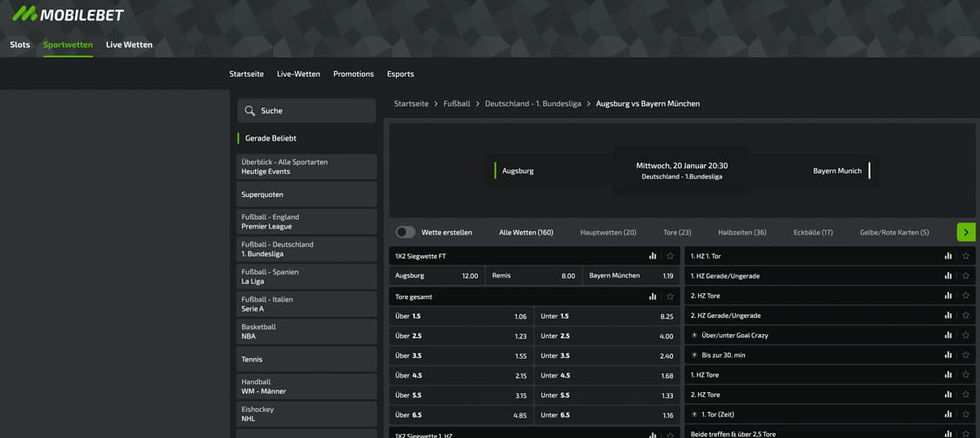The image size is (980, 438).
Task: View stats for Über/unter Goal Crazy
Action: tap(948, 335)
